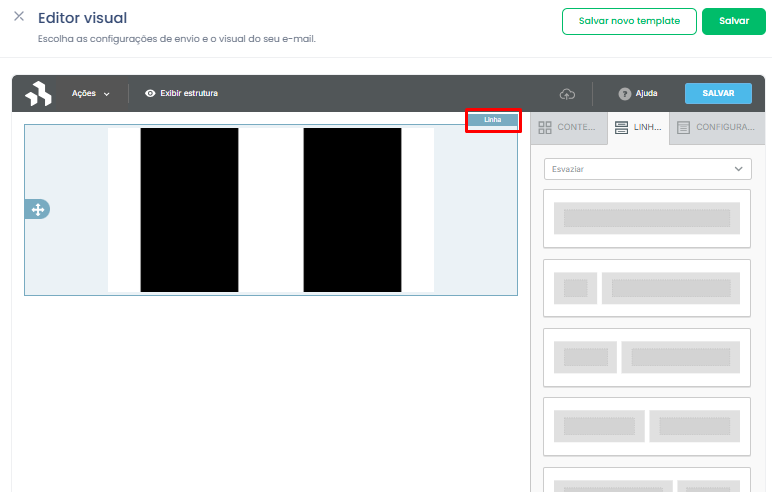The width and height of the screenshot is (772, 492).
Task: Click the blue SALVAR button in editor toolbar
Action: click(718, 93)
